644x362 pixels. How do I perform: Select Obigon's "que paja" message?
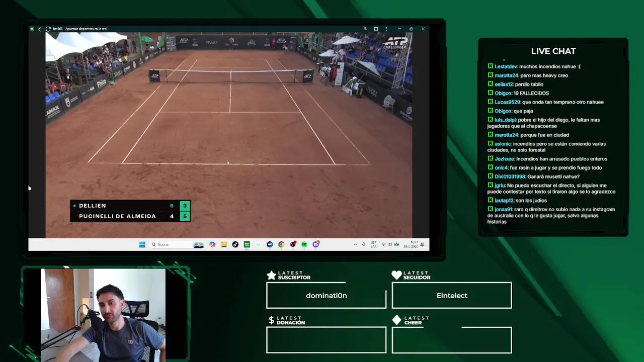coord(510,111)
